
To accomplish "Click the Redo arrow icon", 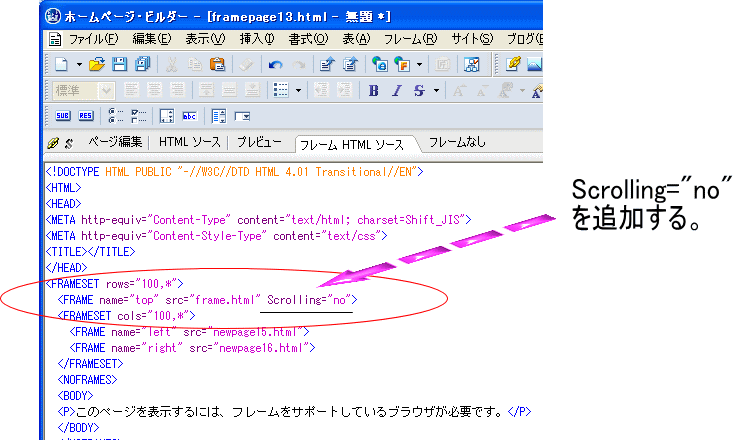I will pos(299,64).
